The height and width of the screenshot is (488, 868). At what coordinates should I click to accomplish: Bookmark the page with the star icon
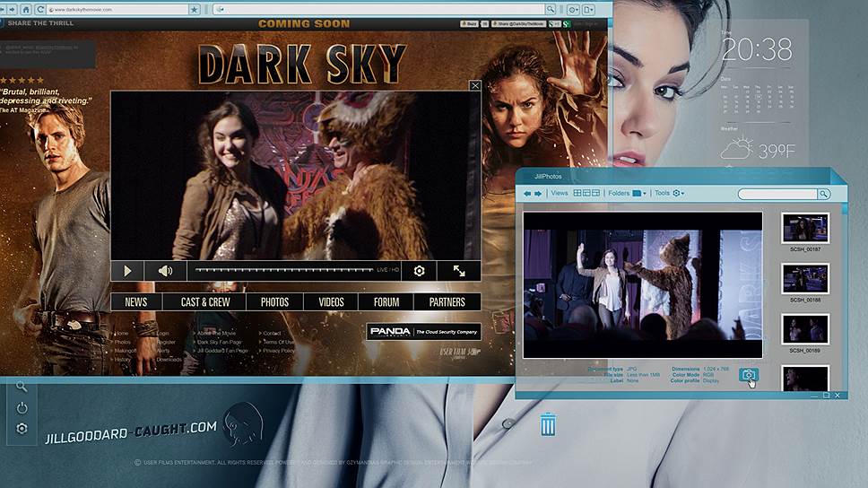coord(194,9)
